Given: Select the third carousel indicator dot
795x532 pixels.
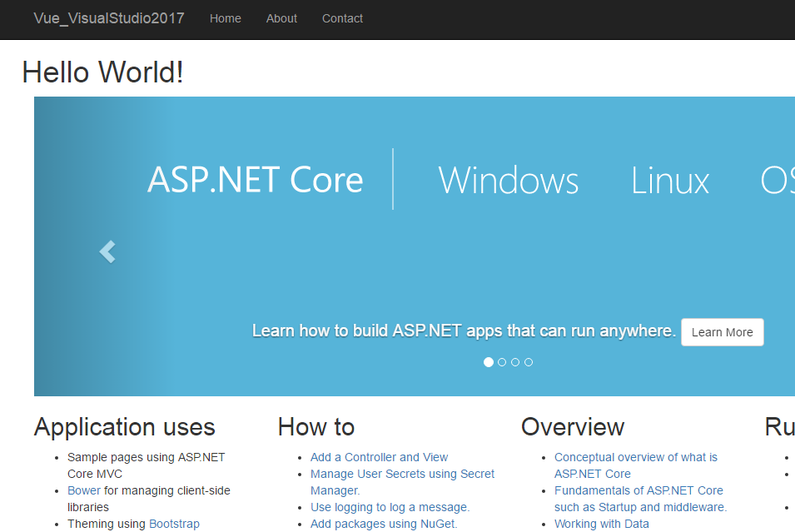Looking at the screenshot, I should (515, 362).
